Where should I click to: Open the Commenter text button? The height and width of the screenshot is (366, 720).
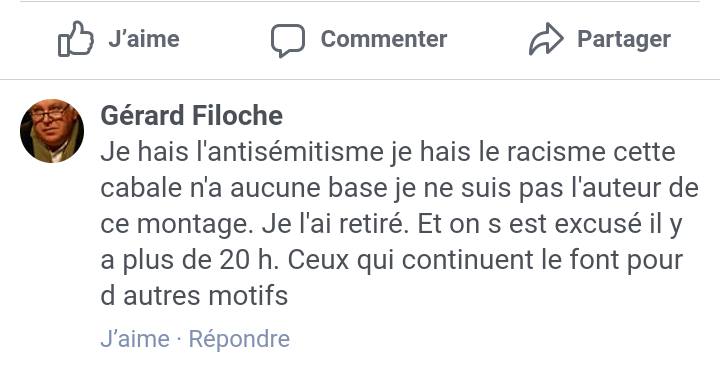384,39
